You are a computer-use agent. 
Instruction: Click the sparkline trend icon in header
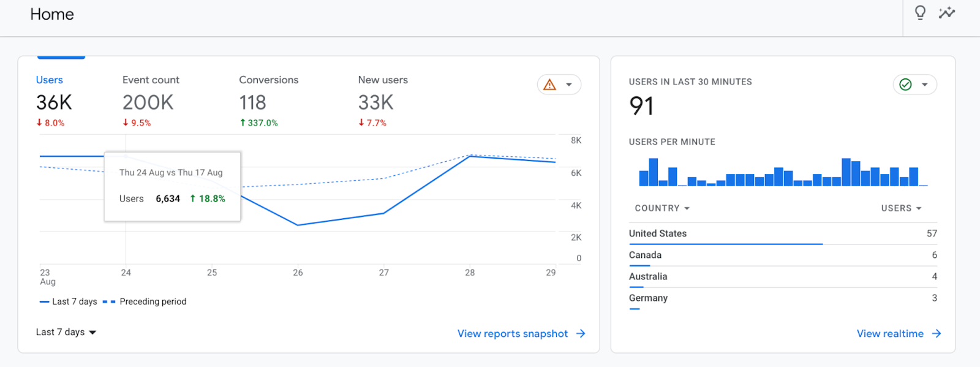(x=947, y=12)
